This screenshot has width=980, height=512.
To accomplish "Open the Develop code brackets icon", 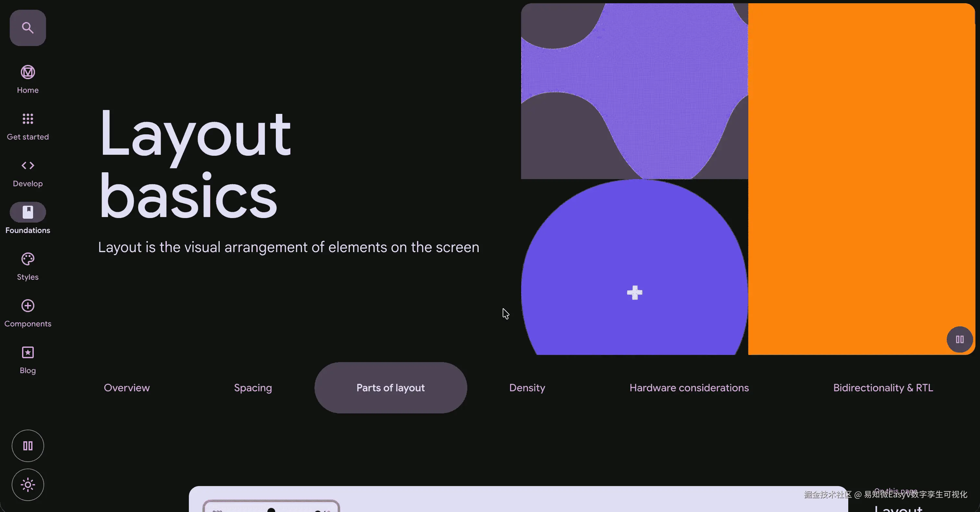I will click(x=28, y=165).
